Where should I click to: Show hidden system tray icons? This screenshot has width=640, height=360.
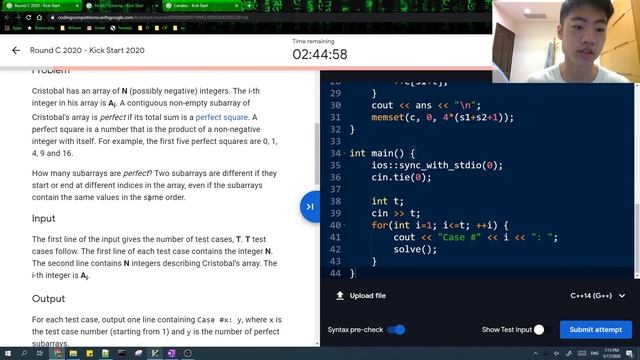pyautogui.click(x=535, y=353)
